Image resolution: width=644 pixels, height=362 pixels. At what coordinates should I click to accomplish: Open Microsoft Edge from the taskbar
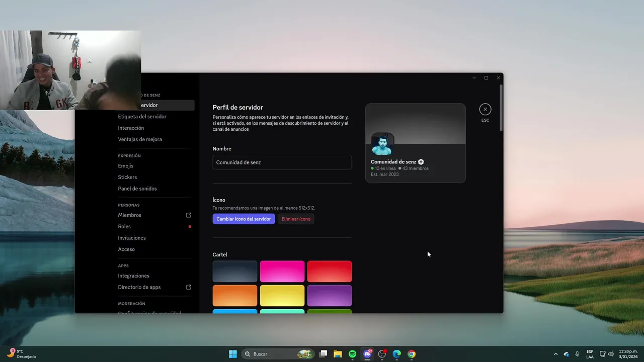(396, 354)
